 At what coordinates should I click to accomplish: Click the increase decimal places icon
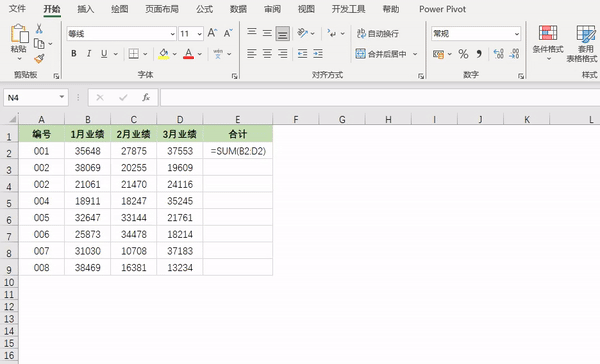(498, 54)
